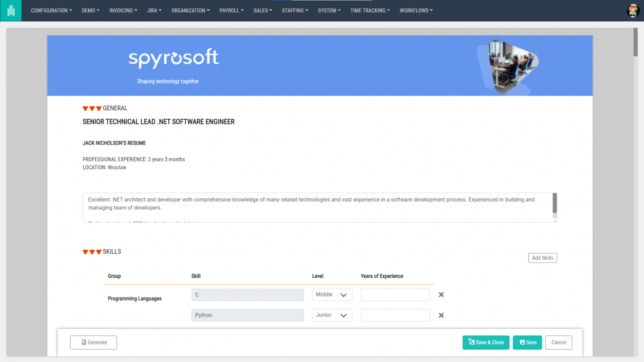The width and height of the screenshot is (644, 362).
Task: Click the Cancel button
Action: (x=558, y=342)
